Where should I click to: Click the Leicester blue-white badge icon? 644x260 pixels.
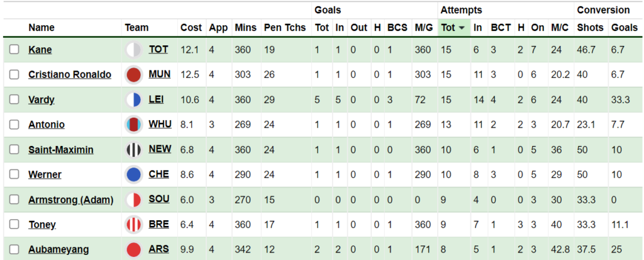pyautogui.click(x=134, y=100)
